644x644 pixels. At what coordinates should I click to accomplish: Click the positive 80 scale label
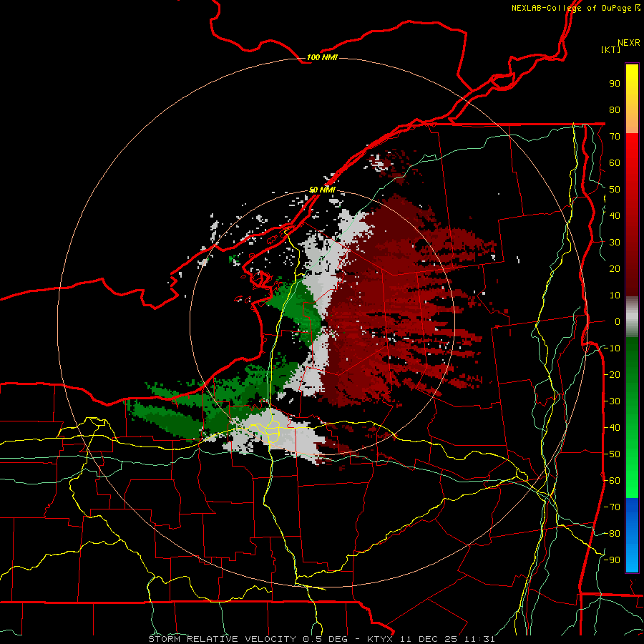click(615, 109)
